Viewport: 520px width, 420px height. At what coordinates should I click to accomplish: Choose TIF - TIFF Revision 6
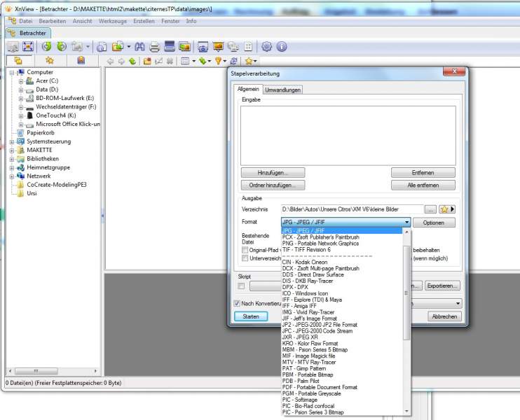[x=341, y=250]
